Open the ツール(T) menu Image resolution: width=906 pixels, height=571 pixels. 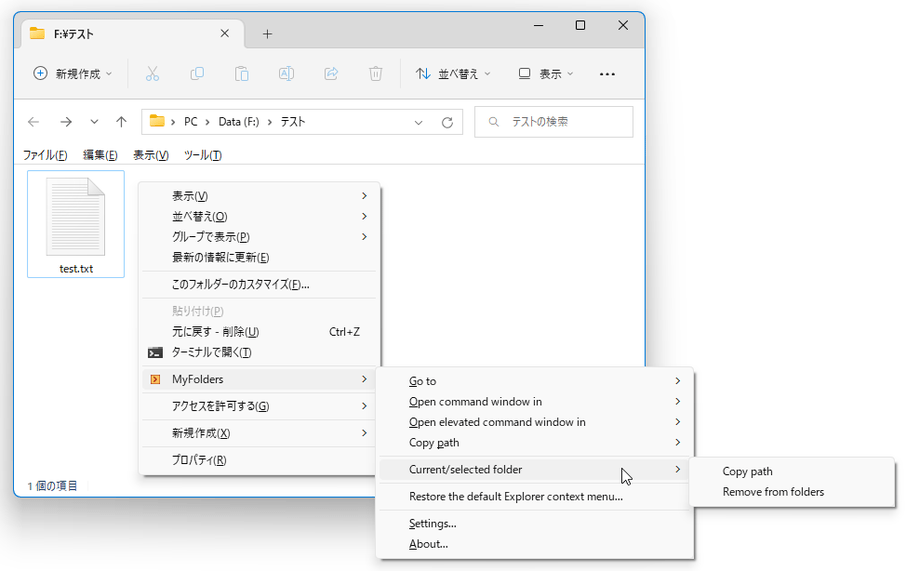[203, 155]
